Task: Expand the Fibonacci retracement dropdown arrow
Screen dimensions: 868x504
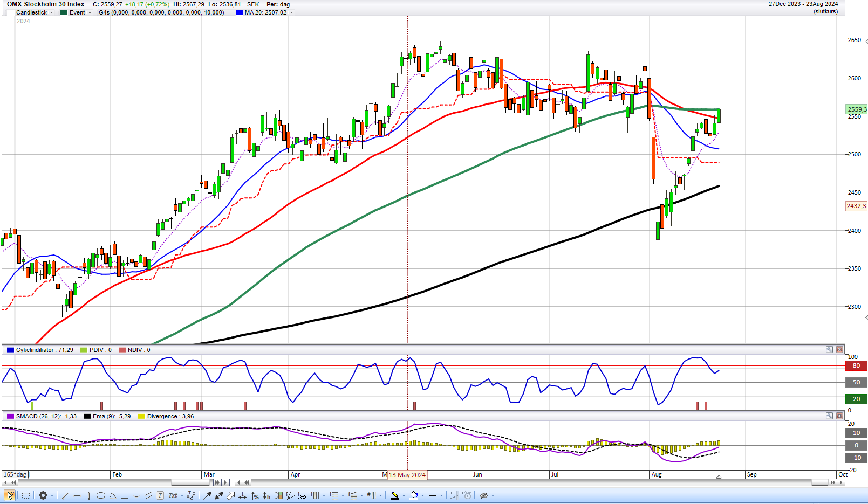Action: click(x=343, y=496)
